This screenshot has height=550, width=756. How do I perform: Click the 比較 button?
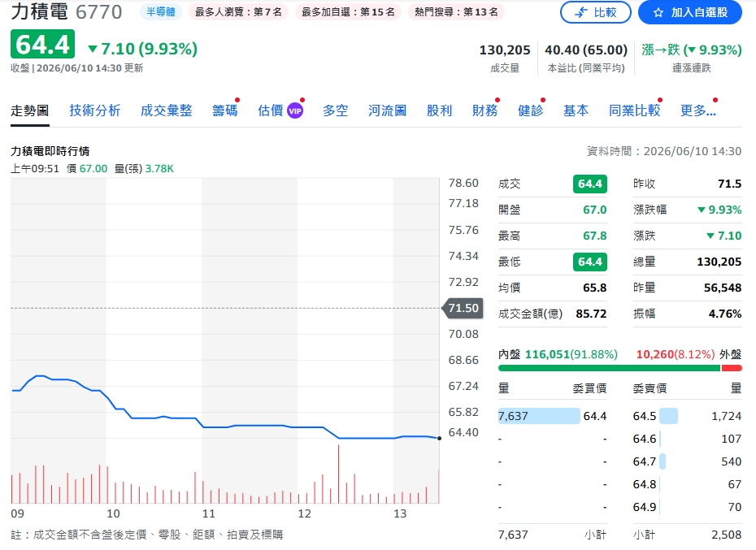[x=595, y=12]
